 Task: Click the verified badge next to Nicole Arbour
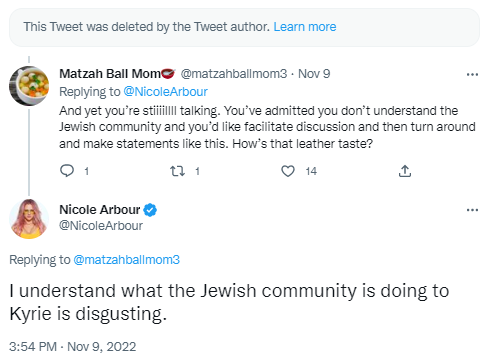(x=150, y=210)
